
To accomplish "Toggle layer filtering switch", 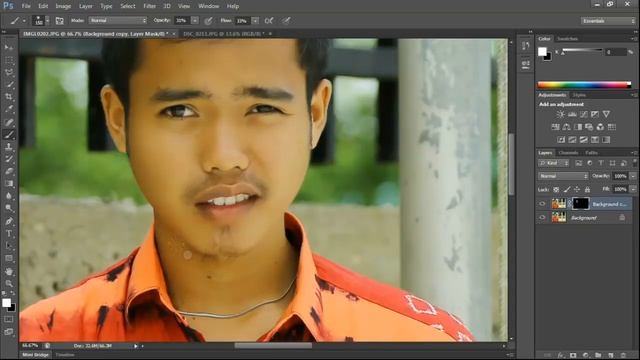I will click(634, 163).
